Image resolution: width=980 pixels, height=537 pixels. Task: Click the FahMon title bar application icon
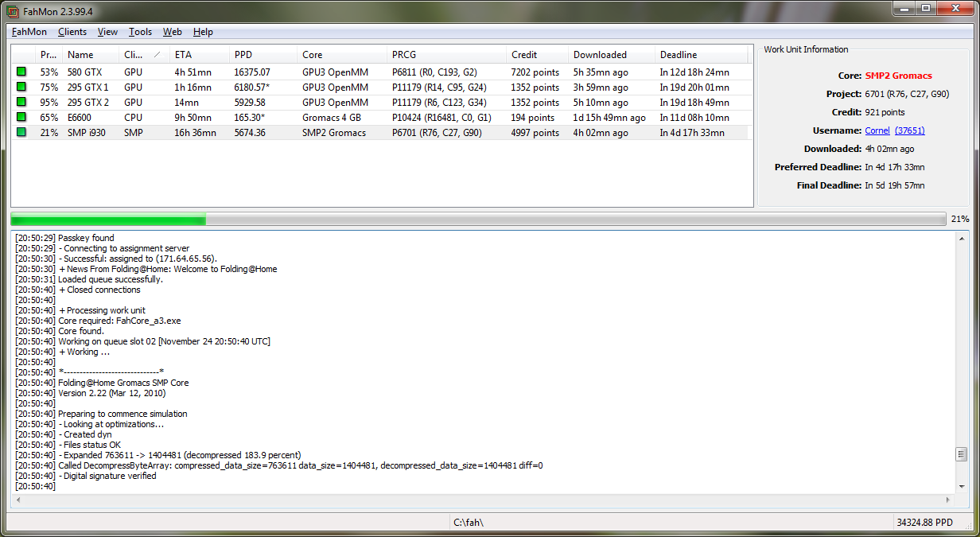pos(12,10)
